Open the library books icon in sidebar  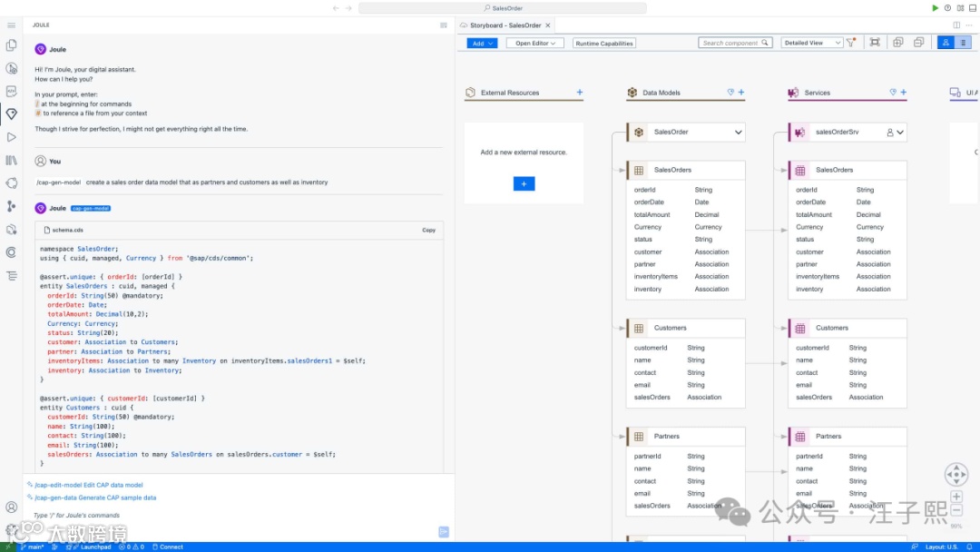11,160
